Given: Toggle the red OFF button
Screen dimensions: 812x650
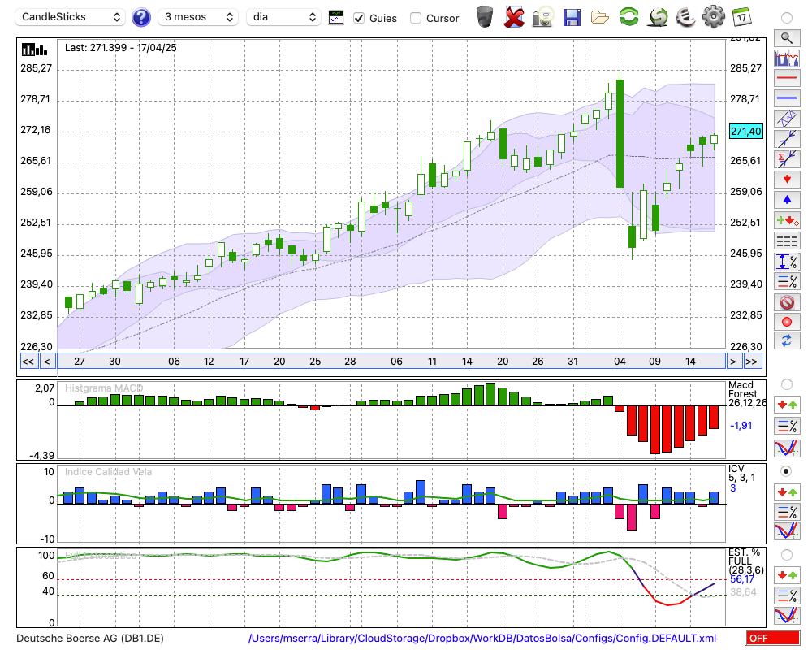Looking at the screenshot, I should [x=773, y=639].
